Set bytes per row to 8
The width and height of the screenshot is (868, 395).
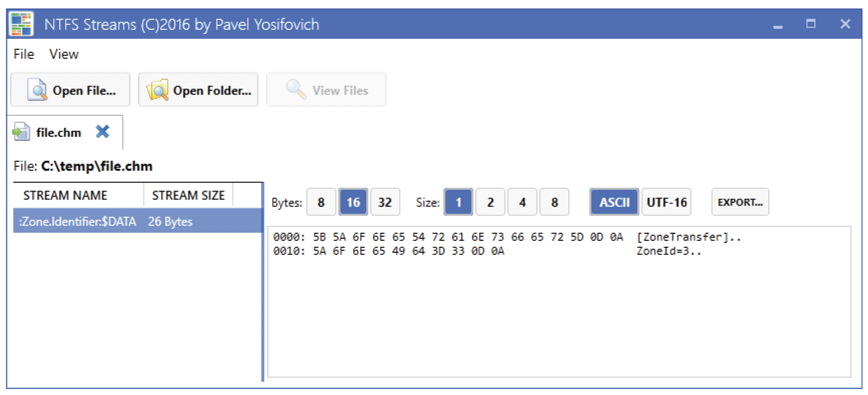click(x=321, y=202)
